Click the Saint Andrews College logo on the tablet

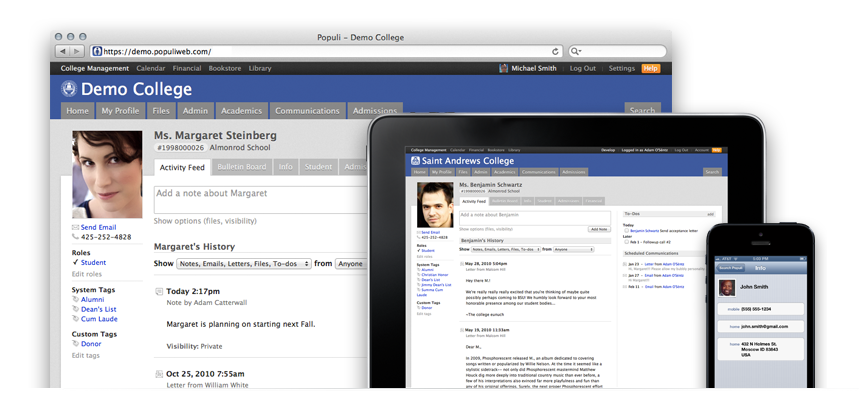[x=414, y=162]
